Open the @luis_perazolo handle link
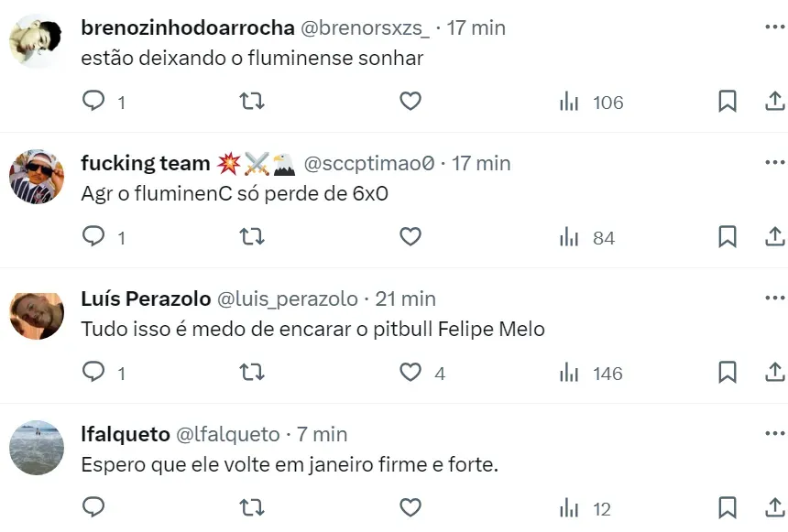This screenshot has height=532, width=788. pyautogui.click(x=286, y=299)
